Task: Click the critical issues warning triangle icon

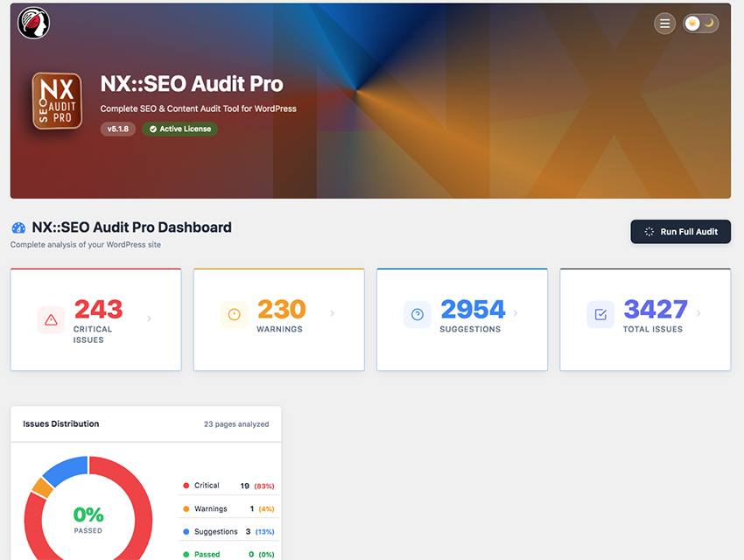Action: pos(52,320)
